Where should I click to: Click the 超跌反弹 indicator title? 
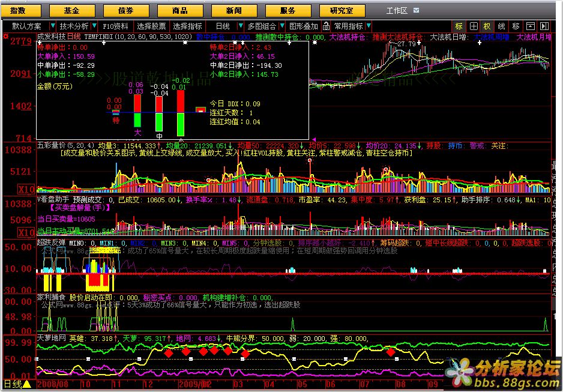pyautogui.click(x=52, y=243)
